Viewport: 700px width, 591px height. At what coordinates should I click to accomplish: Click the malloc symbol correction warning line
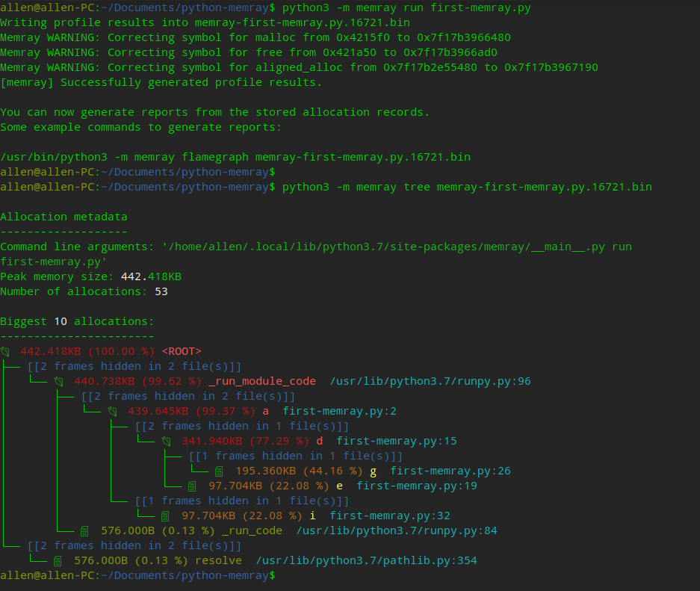click(255, 37)
